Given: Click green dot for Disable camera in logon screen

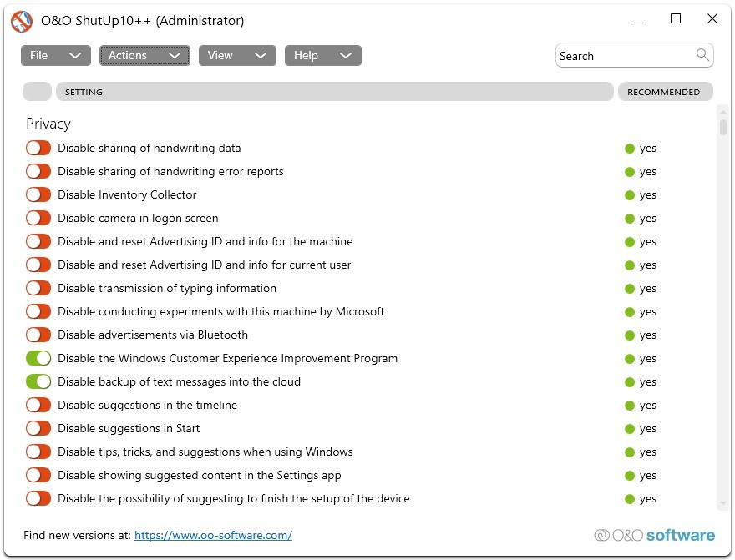Looking at the screenshot, I should 630,219.
